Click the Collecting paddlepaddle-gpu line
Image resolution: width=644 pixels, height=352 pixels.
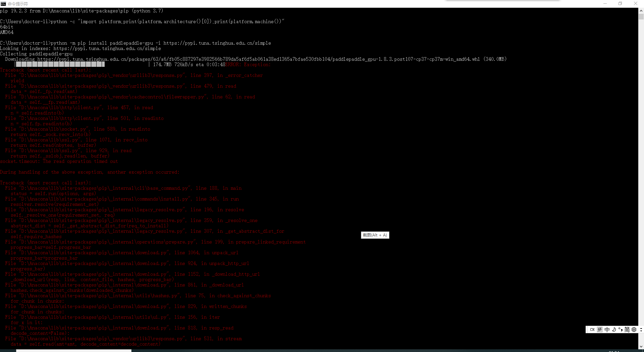[36, 54]
